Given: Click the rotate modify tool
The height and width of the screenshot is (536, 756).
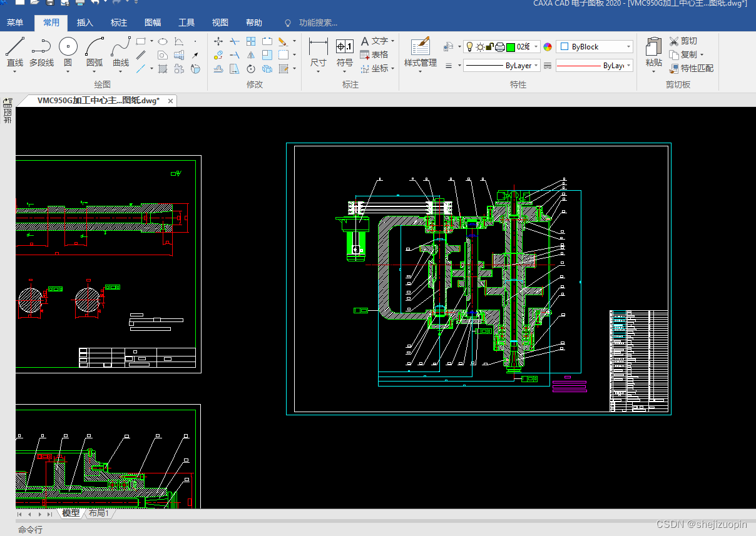Looking at the screenshot, I should tap(251, 69).
